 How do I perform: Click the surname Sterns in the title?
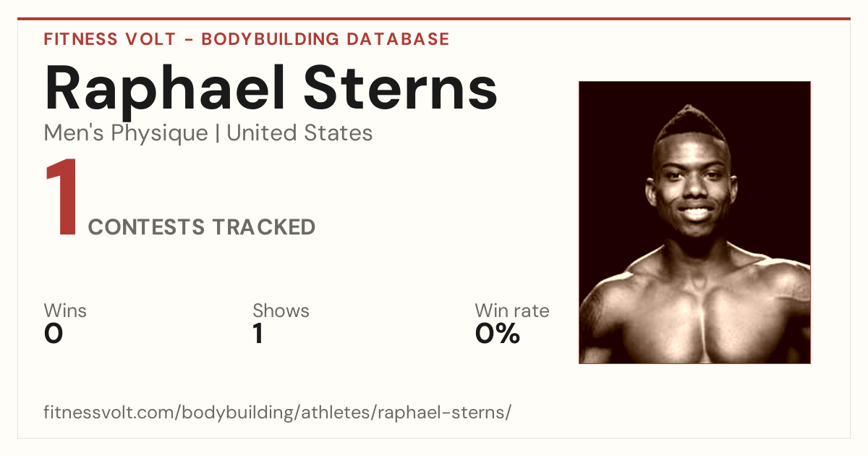401,88
